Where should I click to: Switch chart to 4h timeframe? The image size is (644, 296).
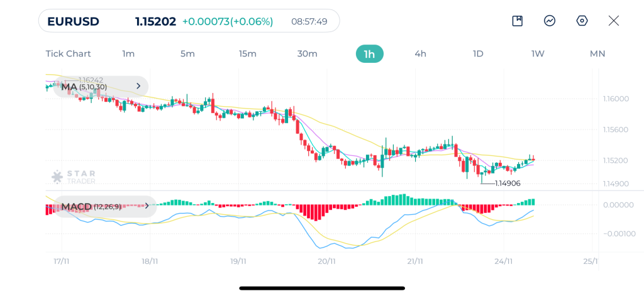[420, 53]
